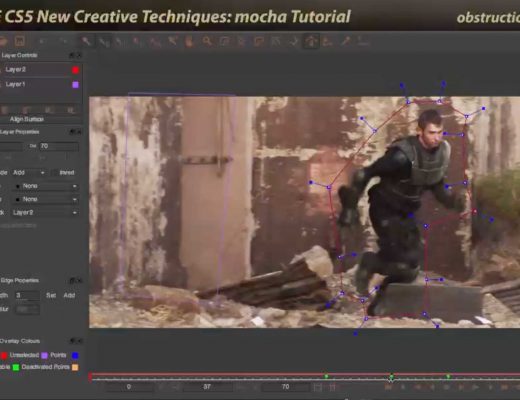Screen dimensions: 520x400
Task: Click the orange Deactivated Points swatch
Action: pyautogui.click(x=75, y=367)
